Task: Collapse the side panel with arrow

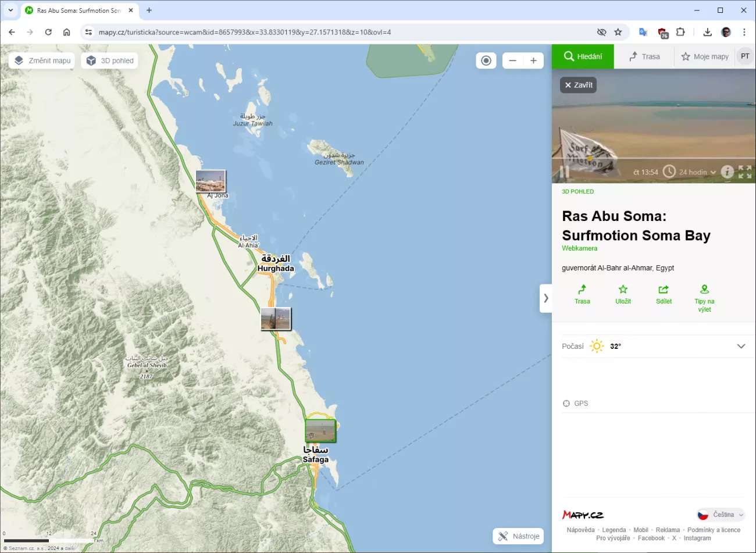Action: (x=545, y=298)
